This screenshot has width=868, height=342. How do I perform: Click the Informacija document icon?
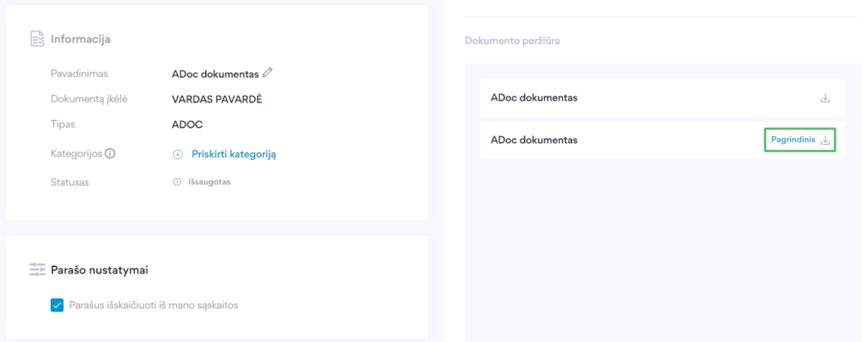point(36,39)
